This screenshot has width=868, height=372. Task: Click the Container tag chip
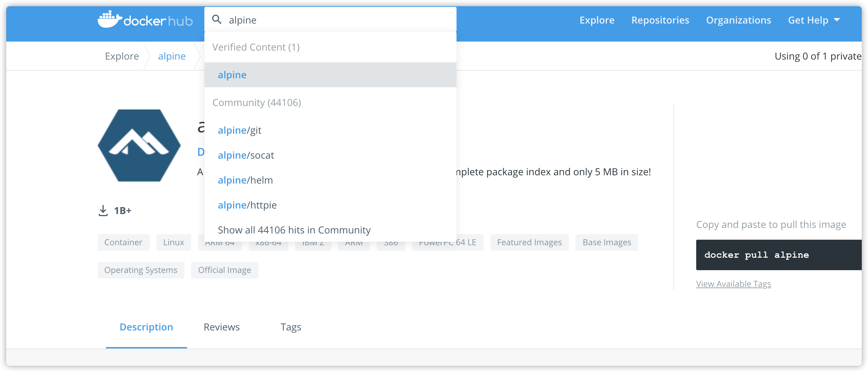pos(123,242)
